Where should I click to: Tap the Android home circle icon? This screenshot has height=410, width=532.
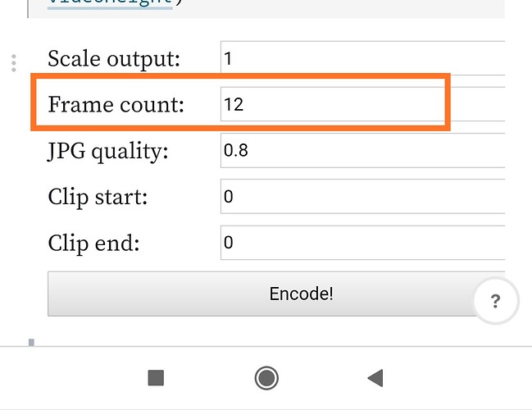coord(266,378)
